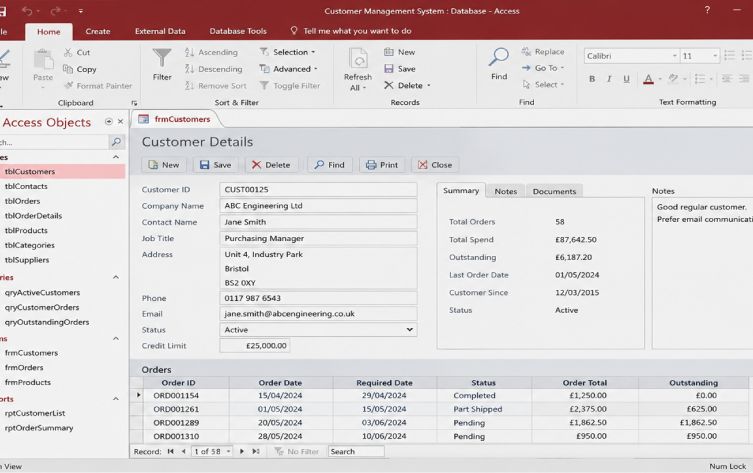753x473 pixels.
Task: Click Refresh All icon in Records group
Action: click(358, 59)
